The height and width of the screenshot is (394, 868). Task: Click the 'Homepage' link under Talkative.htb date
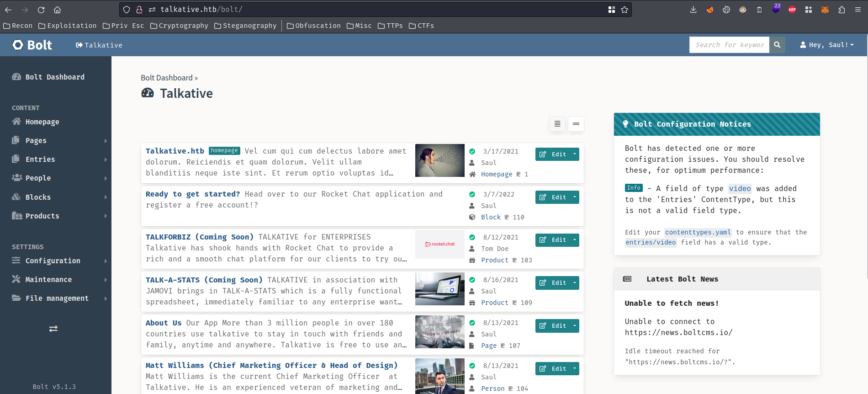click(497, 174)
